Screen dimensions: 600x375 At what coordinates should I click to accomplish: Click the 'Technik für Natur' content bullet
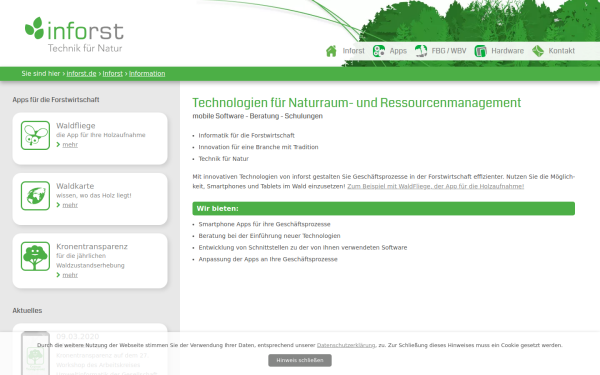[x=223, y=159]
